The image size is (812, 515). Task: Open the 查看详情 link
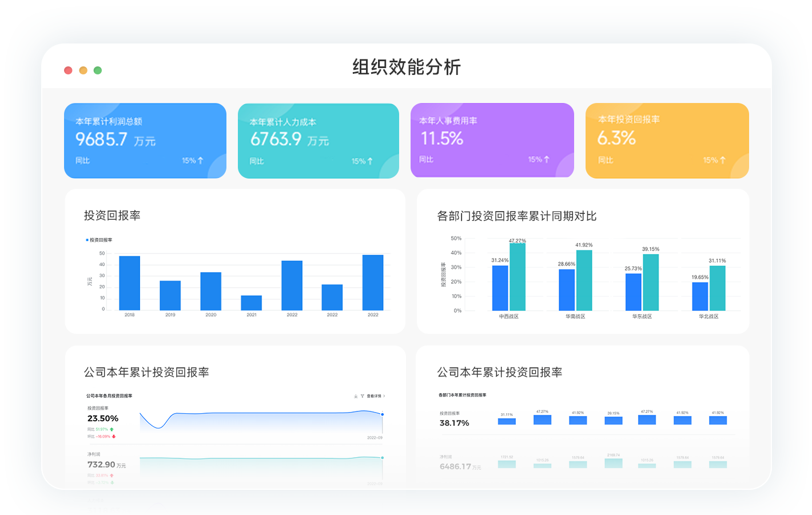(374, 396)
